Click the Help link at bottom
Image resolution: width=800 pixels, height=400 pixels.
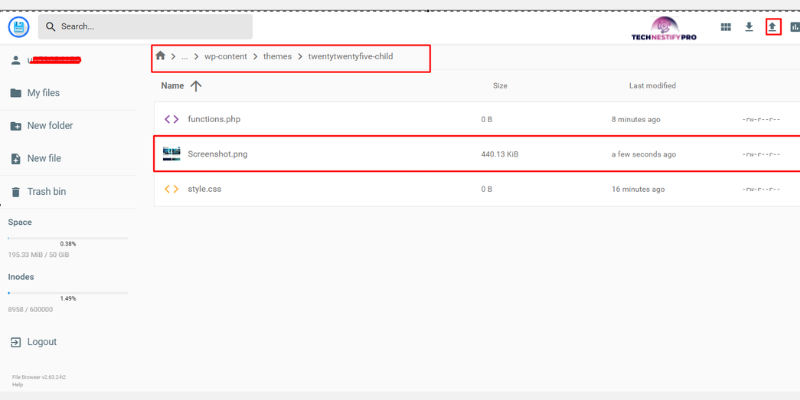[x=17, y=385]
